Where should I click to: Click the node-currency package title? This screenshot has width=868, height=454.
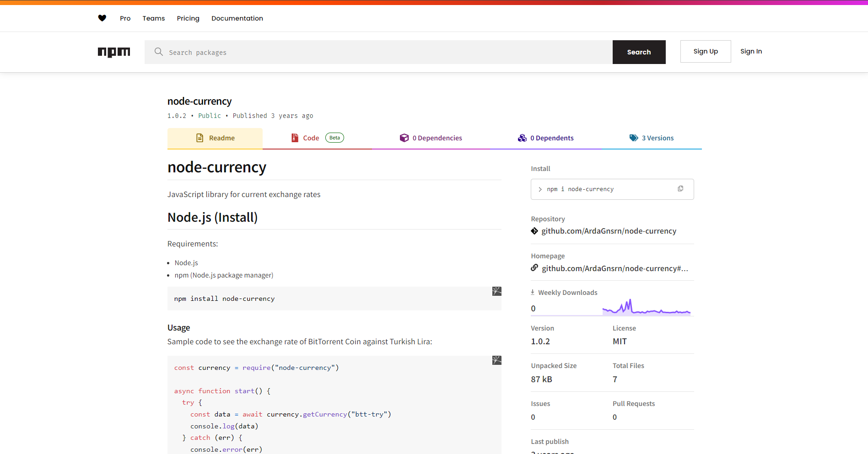199,101
